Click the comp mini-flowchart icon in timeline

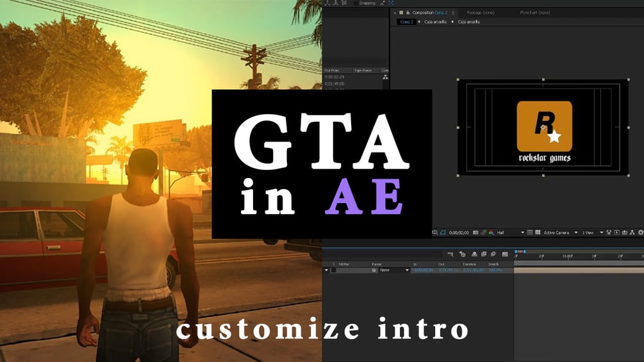click(x=450, y=254)
